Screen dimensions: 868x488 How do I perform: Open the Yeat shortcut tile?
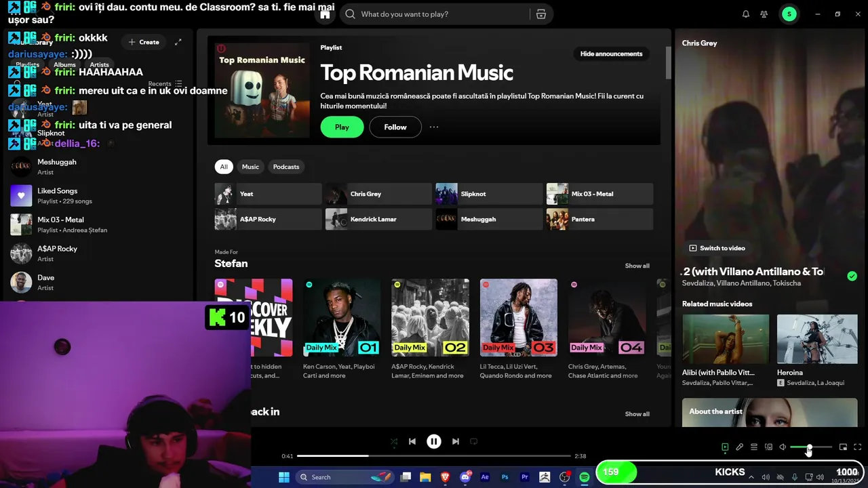[x=269, y=194]
